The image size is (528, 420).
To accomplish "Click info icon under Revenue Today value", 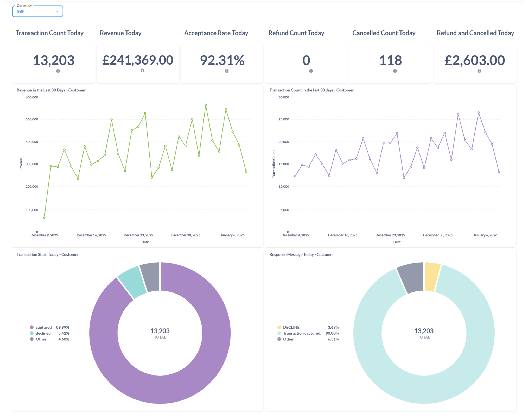I will 142,71.
